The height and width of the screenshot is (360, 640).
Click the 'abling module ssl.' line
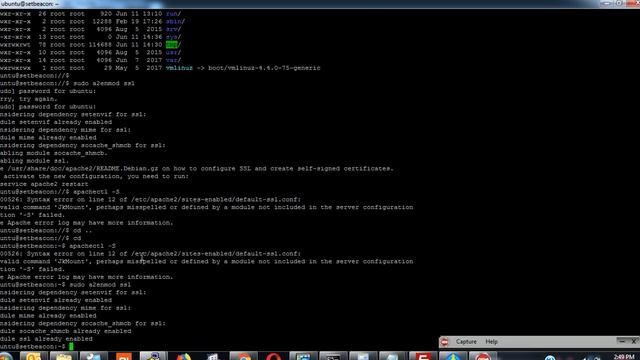35,161
